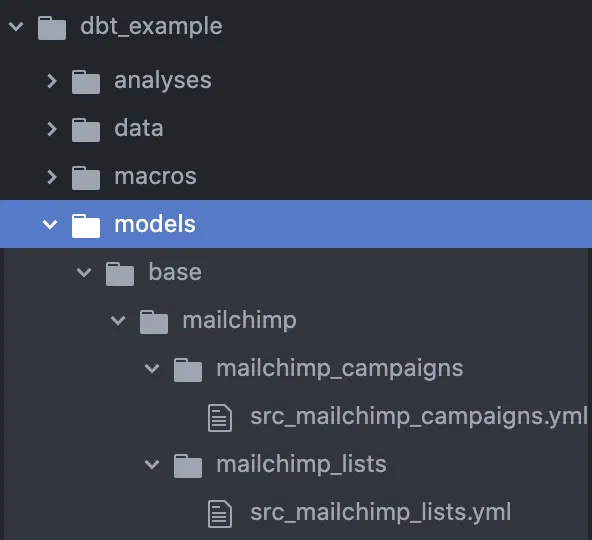Click the mailchimp_campaigns folder icon
The image size is (592, 540).
click(x=188, y=370)
